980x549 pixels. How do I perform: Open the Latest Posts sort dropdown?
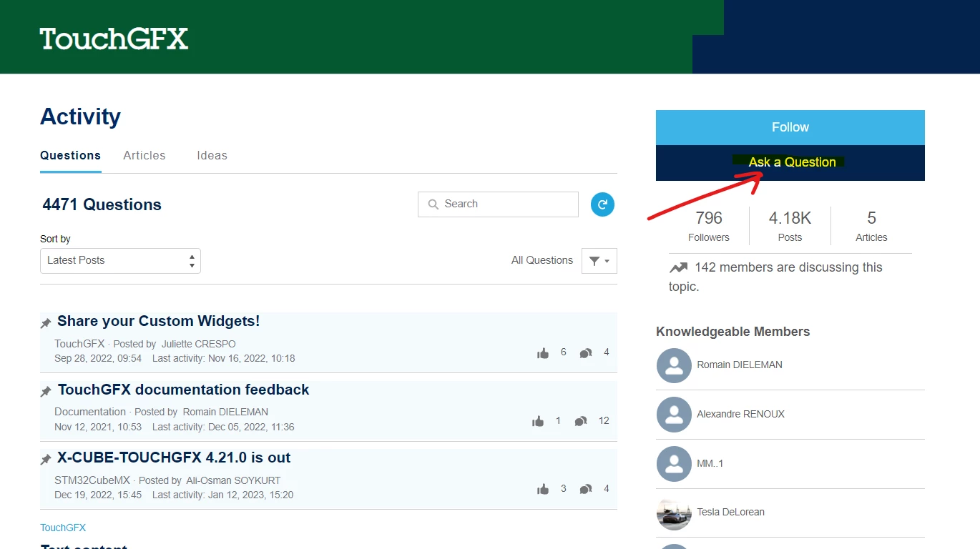120,261
